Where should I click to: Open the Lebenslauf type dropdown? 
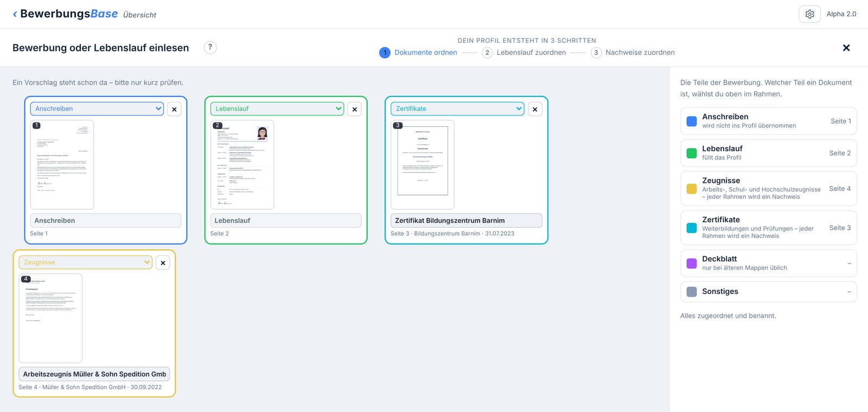point(277,108)
